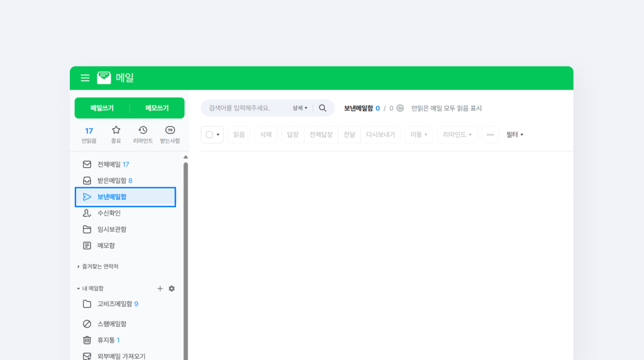Open dropdown arrow beside select-all checkbox
The height and width of the screenshot is (360, 644).
click(218, 134)
